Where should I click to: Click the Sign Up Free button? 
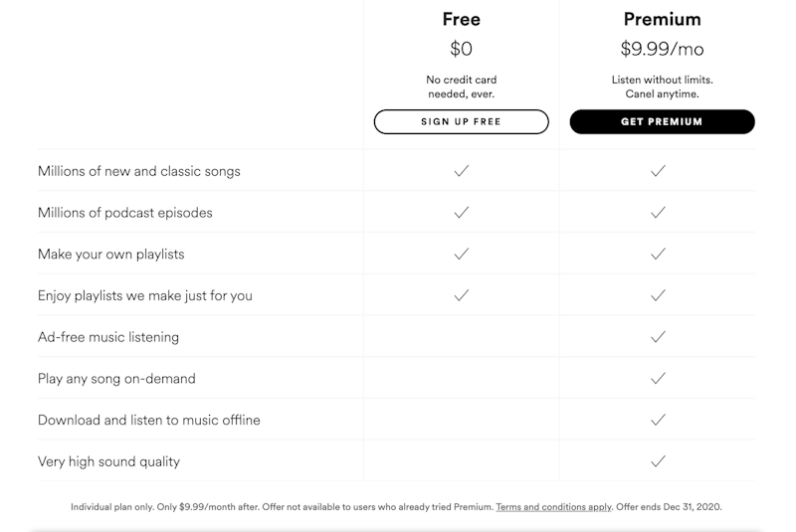click(461, 121)
